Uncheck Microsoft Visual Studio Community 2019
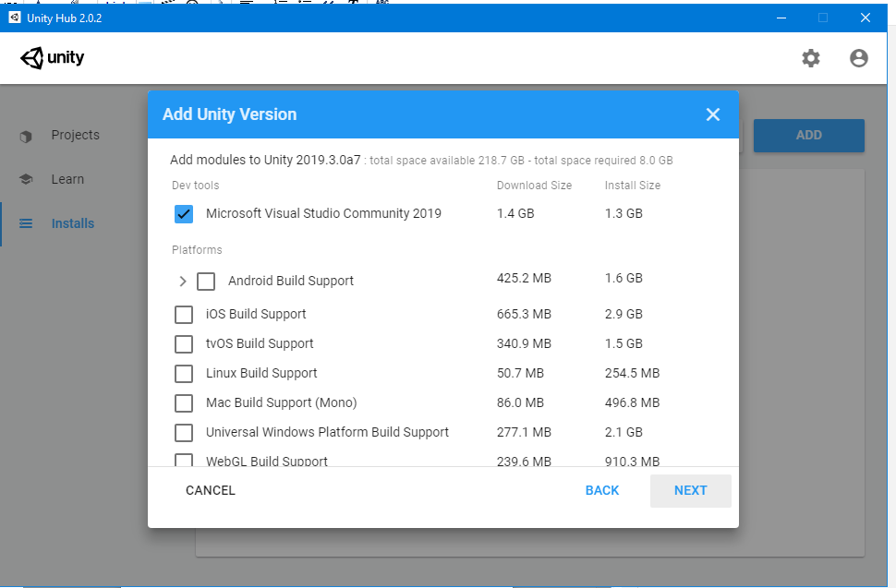The image size is (896, 588). pyautogui.click(x=183, y=213)
